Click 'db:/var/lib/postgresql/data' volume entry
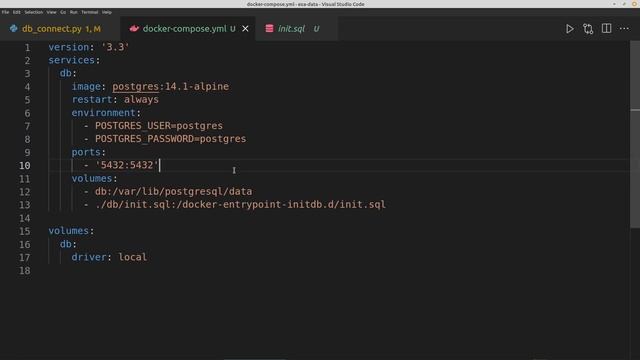Viewport: 640px width, 360px height. click(173, 191)
